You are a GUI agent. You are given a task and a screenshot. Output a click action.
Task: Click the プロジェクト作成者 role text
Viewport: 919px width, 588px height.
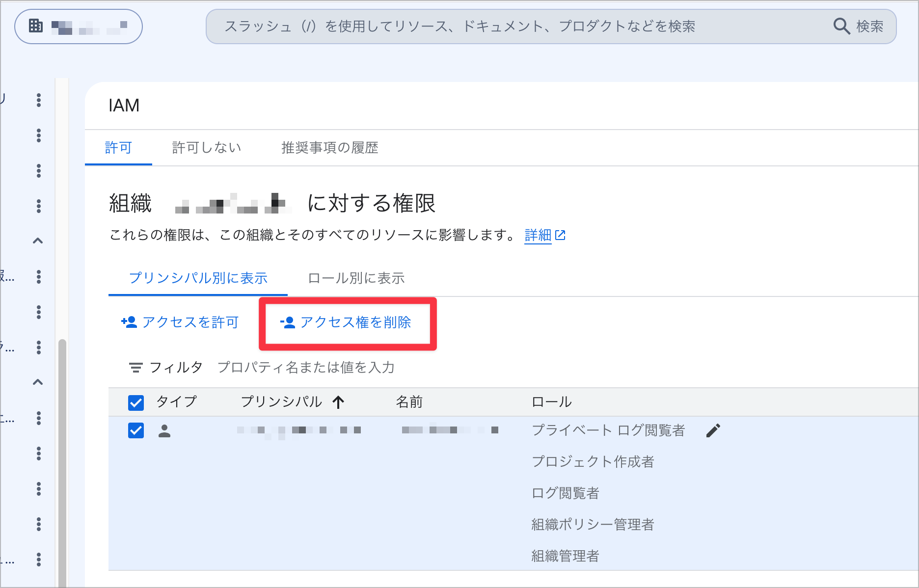(x=593, y=462)
